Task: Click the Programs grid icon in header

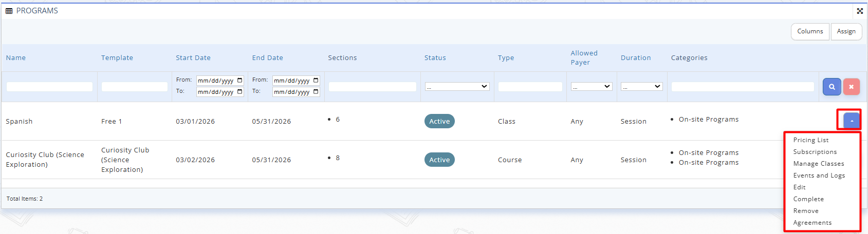Action: (x=9, y=11)
